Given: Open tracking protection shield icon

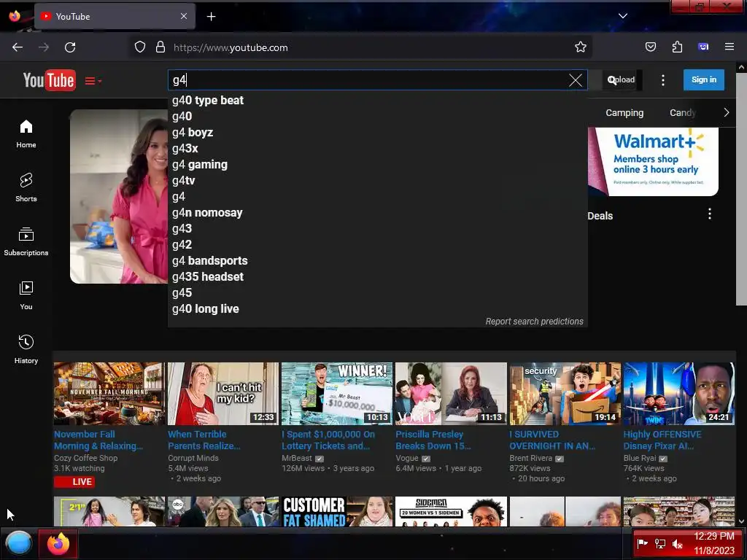Looking at the screenshot, I should tap(139, 47).
